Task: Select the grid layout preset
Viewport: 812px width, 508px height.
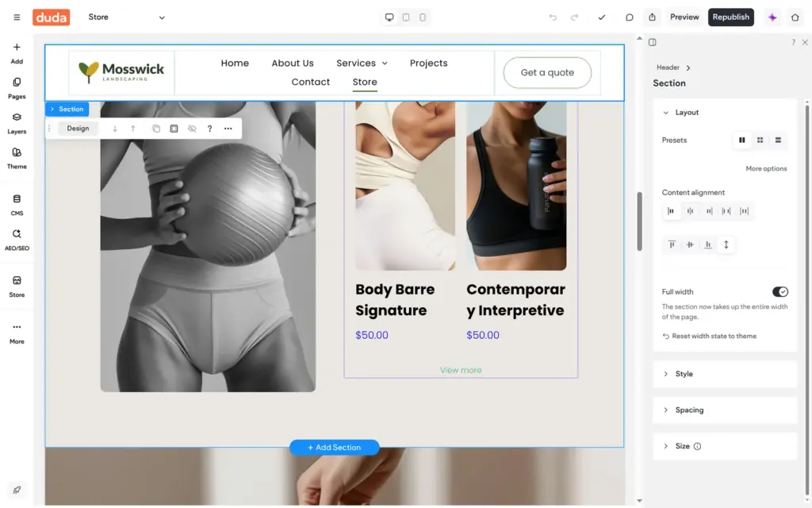Action: [760, 140]
